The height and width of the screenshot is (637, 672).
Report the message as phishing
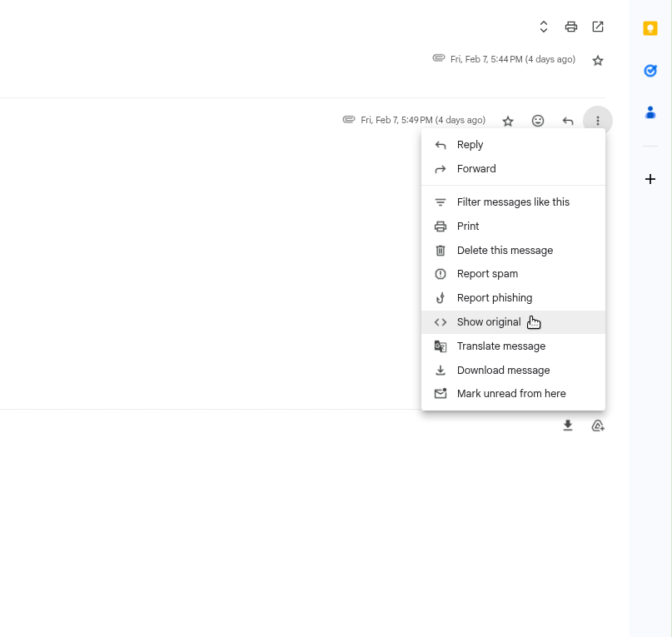pyautogui.click(x=495, y=297)
